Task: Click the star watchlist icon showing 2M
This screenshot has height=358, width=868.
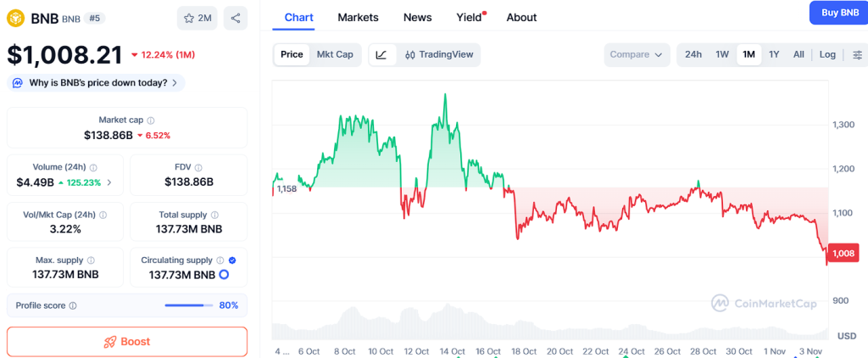Action: [198, 18]
